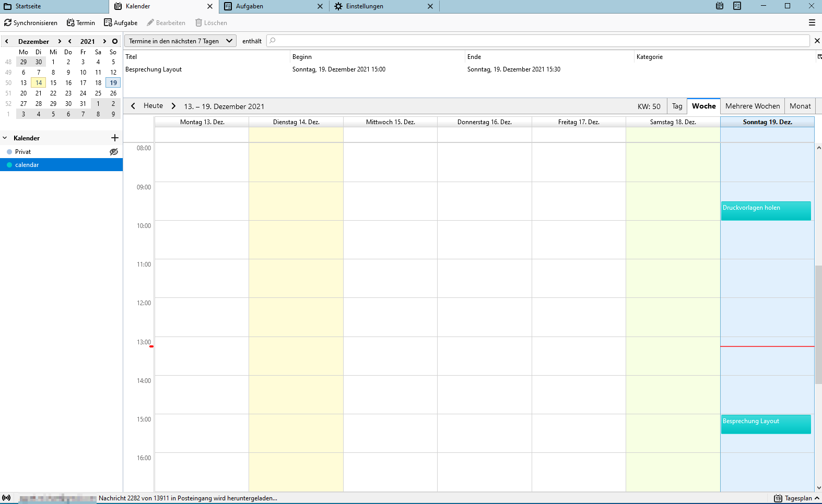Create a new Termin from toolbar

pos(81,23)
